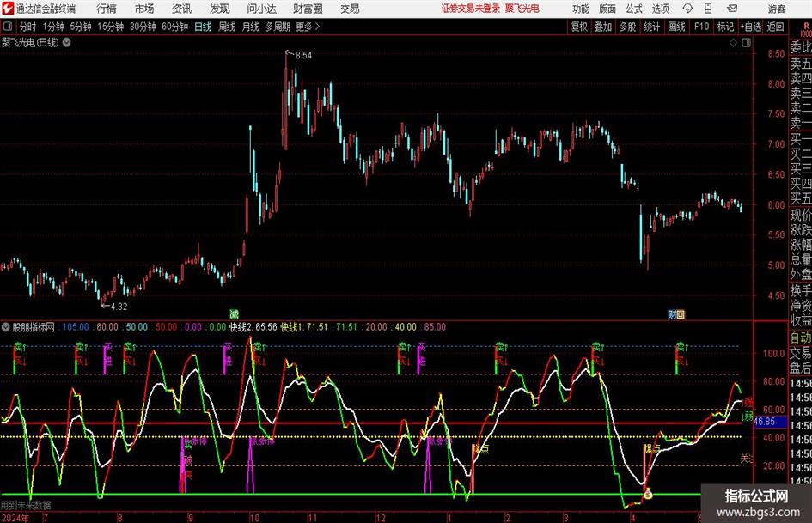Image resolution: width=812 pixels, height=523 pixels.
Task: Switch to the 60分钟 period tab
Action: point(175,27)
